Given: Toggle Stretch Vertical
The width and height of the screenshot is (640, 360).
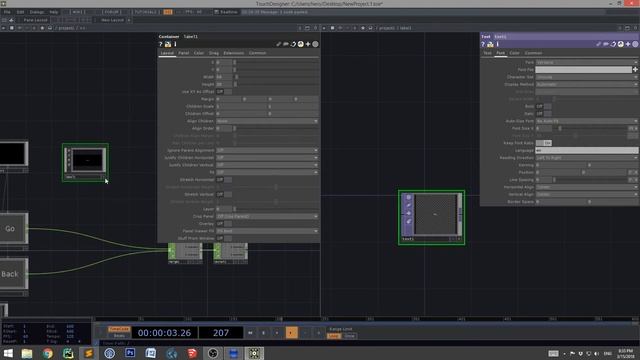Looking at the screenshot, I should click(224, 194).
